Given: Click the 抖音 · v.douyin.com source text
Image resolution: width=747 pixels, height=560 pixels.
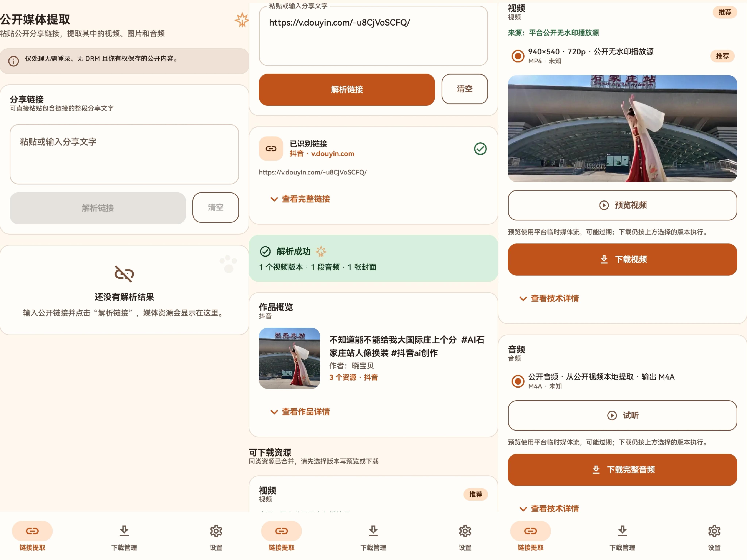Looking at the screenshot, I should [x=322, y=154].
